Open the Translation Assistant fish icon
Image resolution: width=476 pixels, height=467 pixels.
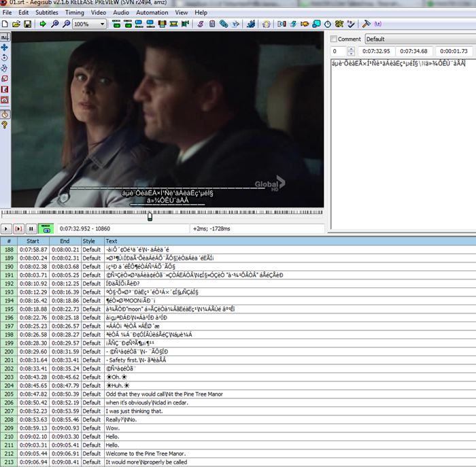click(x=305, y=24)
